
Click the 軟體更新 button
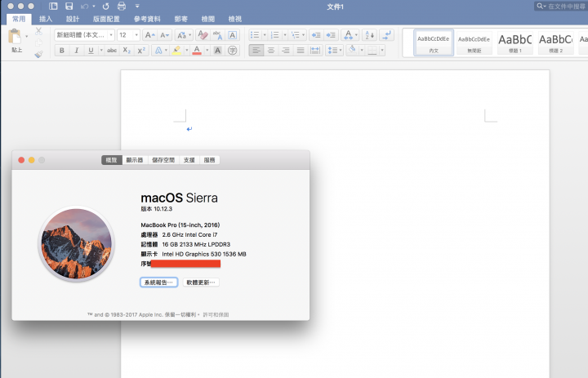coord(201,282)
